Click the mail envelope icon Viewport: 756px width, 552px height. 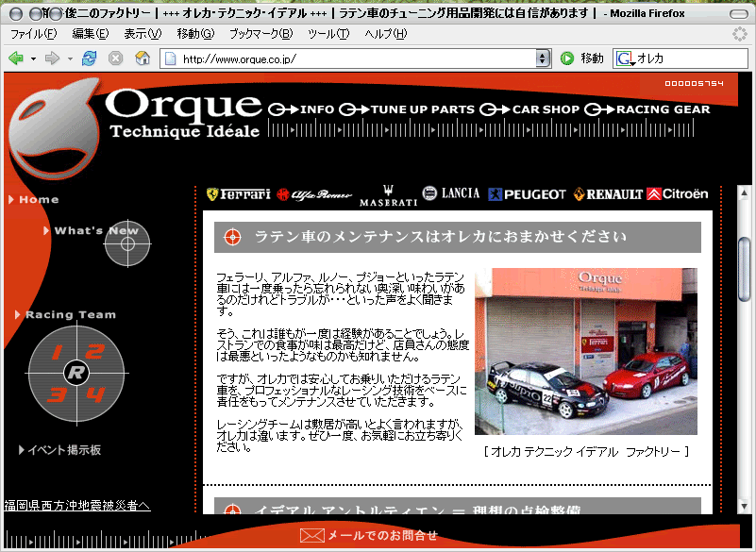pos(311,535)
